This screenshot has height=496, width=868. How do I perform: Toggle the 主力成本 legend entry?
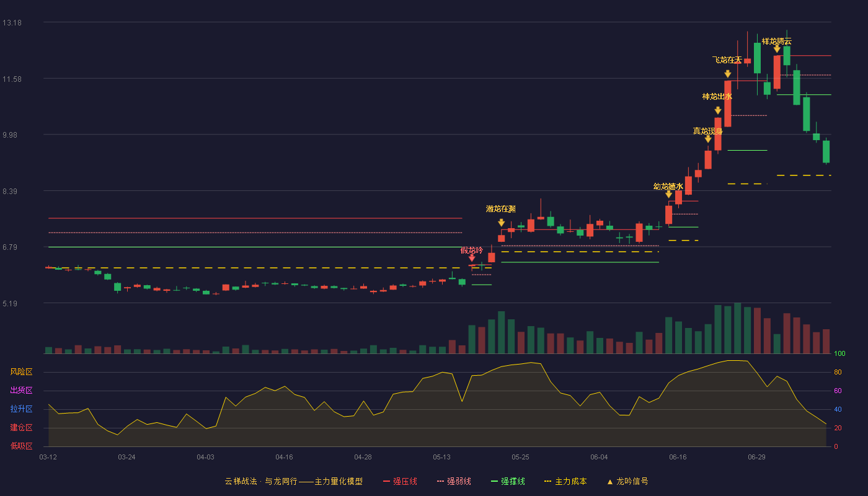(x=565, y=481)
